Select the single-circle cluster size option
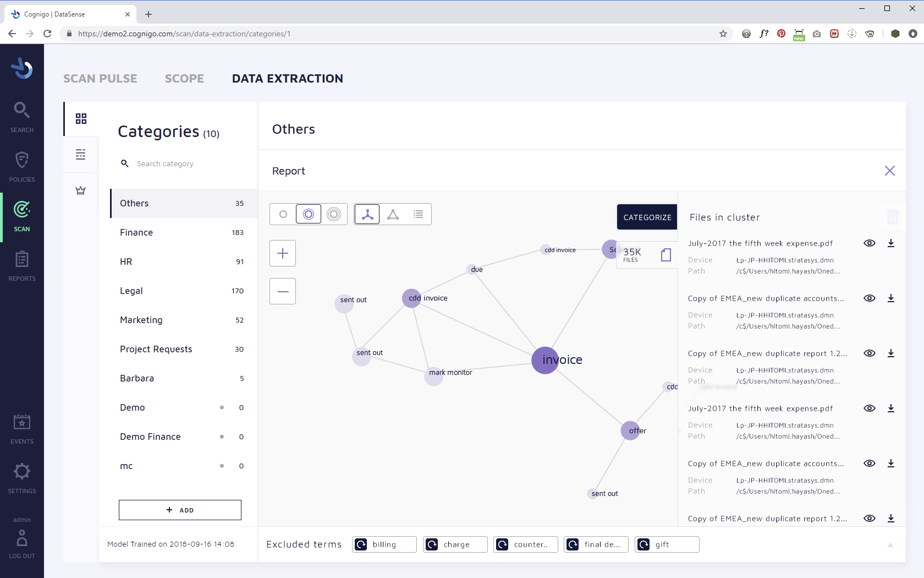 [283, 214]
